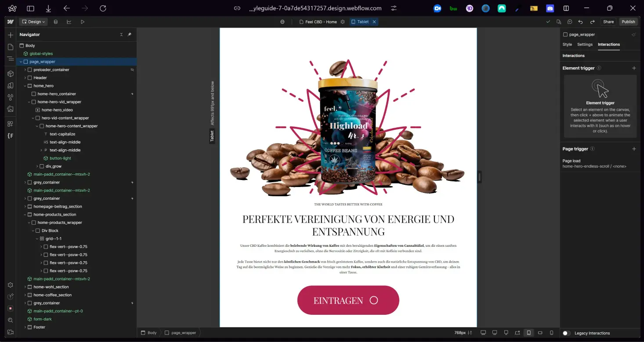Click the Element trigger info icon
The height and width of the screenshot is (342, 644).
(599, 68)
